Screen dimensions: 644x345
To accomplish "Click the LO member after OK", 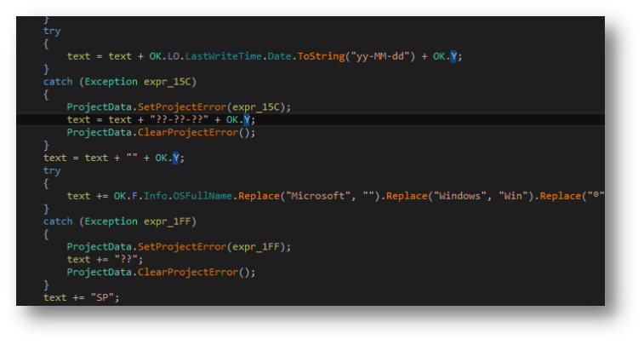I will [x=174, y=56].
